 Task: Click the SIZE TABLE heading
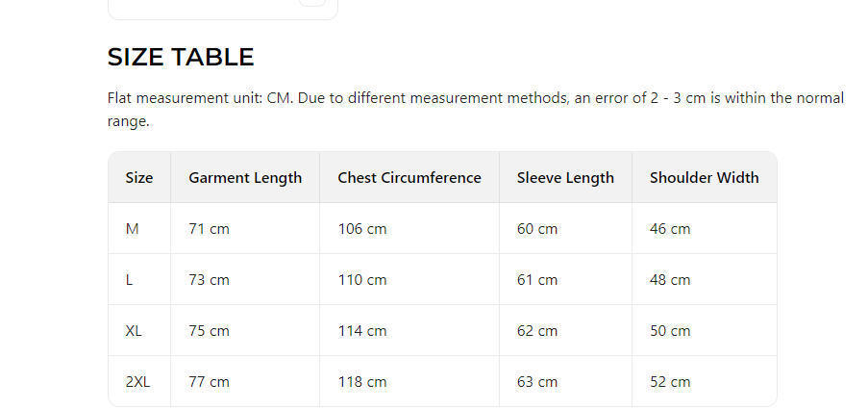pos(181,58)
